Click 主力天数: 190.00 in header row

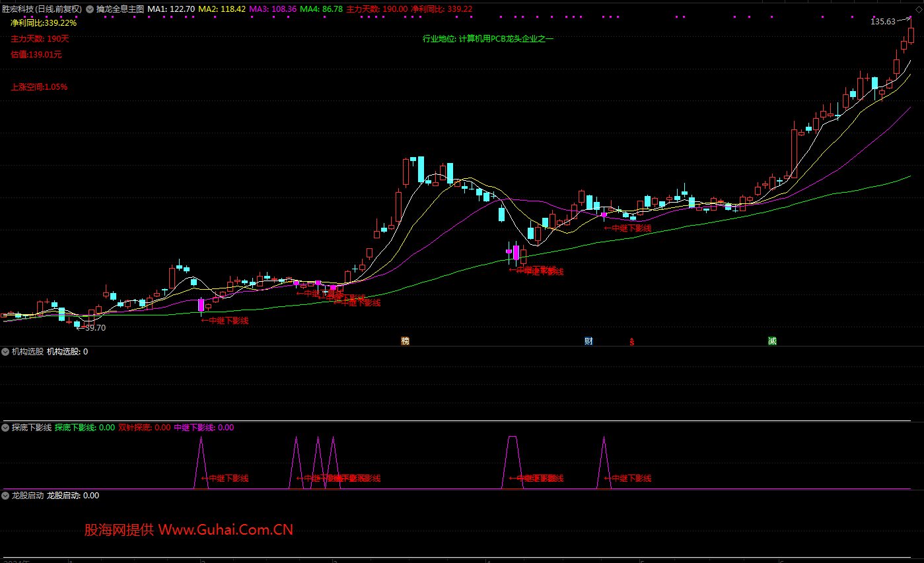[376, 9]
